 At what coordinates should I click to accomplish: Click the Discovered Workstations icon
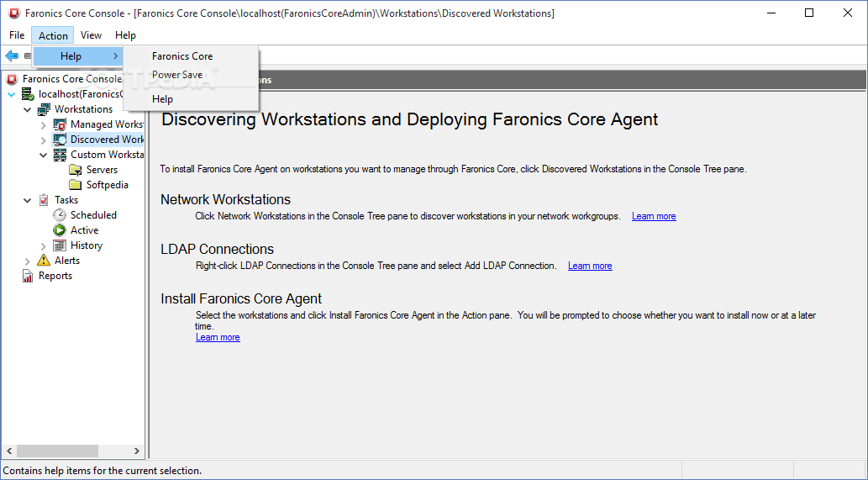coord(60,140)
